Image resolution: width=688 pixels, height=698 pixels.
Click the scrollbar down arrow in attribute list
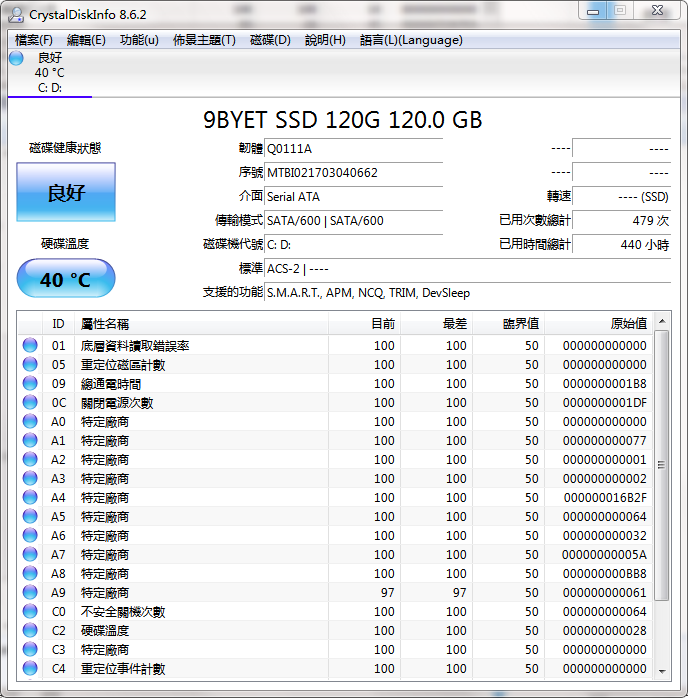coord(662,671)
